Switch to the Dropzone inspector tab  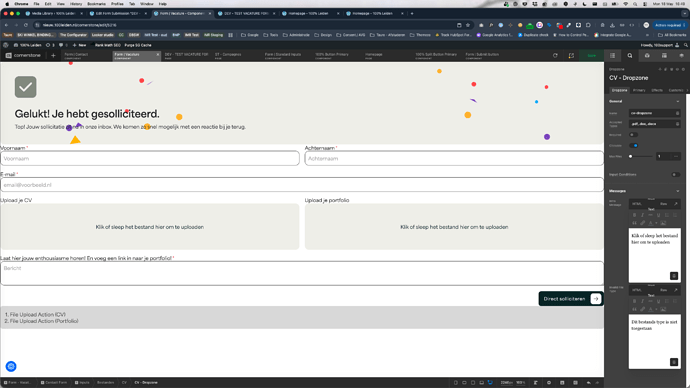(x=619, y=90)
